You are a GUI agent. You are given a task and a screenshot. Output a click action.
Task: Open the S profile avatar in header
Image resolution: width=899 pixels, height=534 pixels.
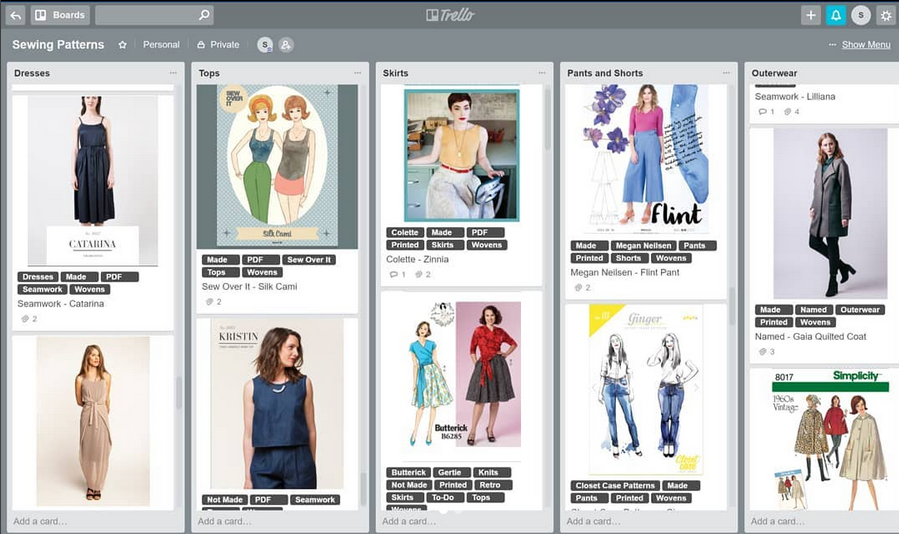pyautogui.click(x=861, y=15)
